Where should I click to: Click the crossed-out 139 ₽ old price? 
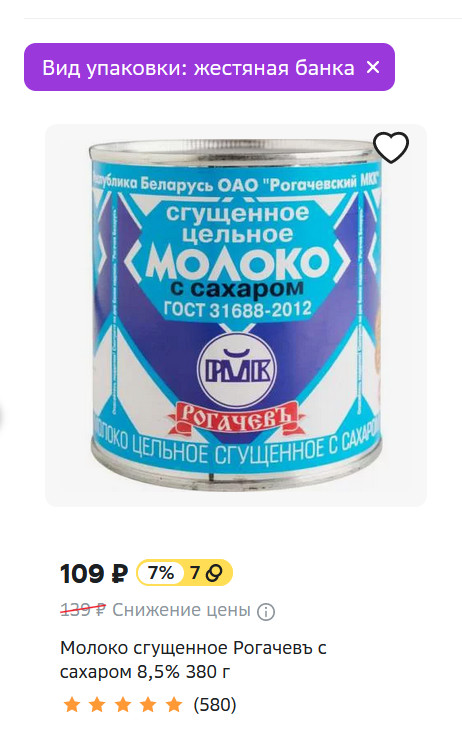(x=83, y=609)
